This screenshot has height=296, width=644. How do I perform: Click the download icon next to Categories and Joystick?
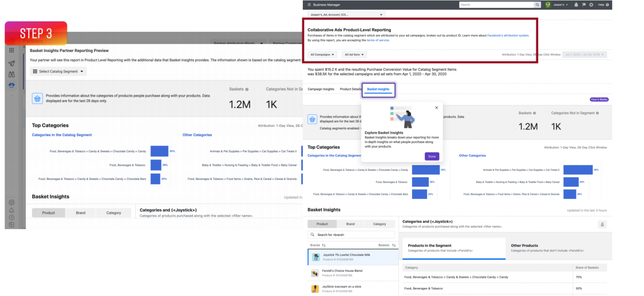coord(602,225)
